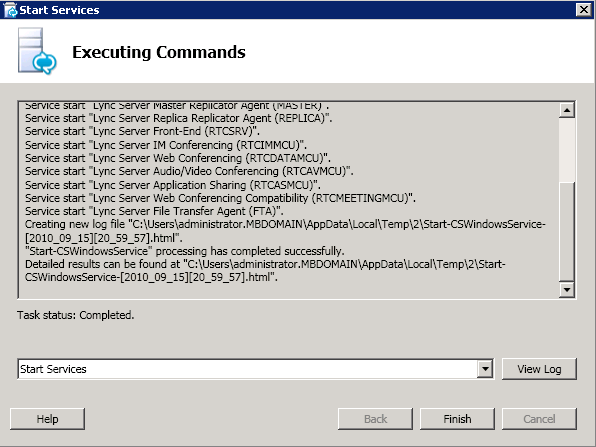Viewport: 596px width, 447px height.
Task: Click the log scrollbar down arrow
Action: coord(567,290)
